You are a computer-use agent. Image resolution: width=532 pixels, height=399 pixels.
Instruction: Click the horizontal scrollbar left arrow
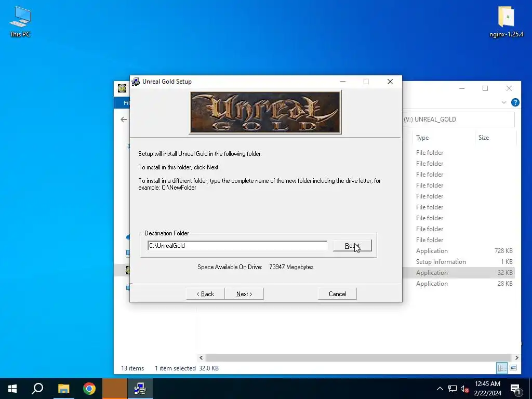pyautogui.click(x=201, y=357)
